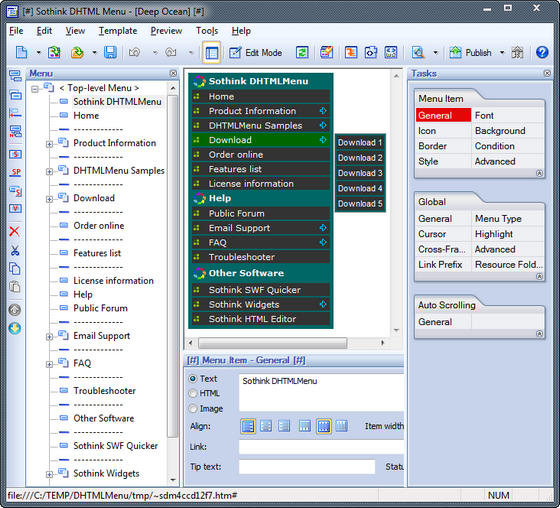This screenshot has width=560, height=508.
Task: Open the Publish dropdown arrow
Action: click(x=502, y=53)
